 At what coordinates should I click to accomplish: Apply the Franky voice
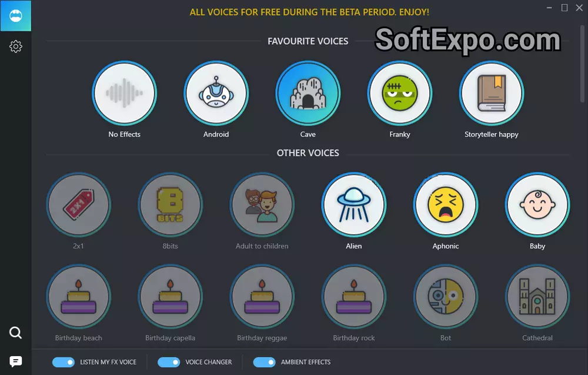pyautogui.click(x=400, y=93)
